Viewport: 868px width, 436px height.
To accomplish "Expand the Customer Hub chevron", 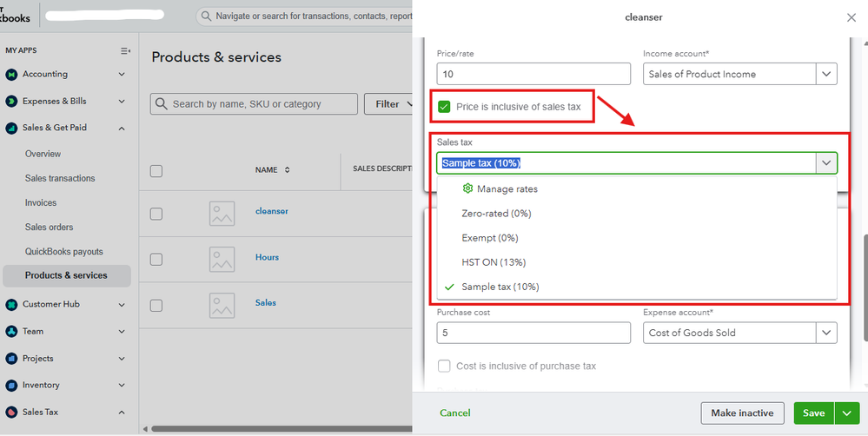I will click(122, 304).
